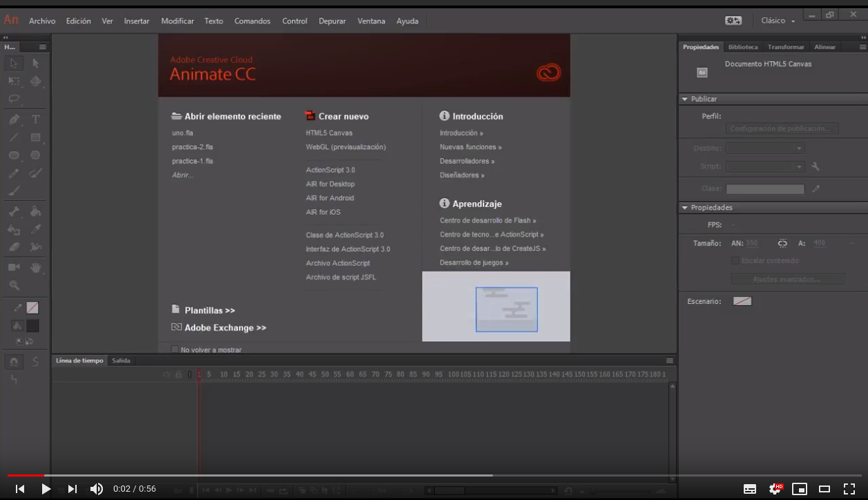The width and height of the screenshot is (868, 500).
Task: Select the Eraser tool
Action: coord(14,247)
